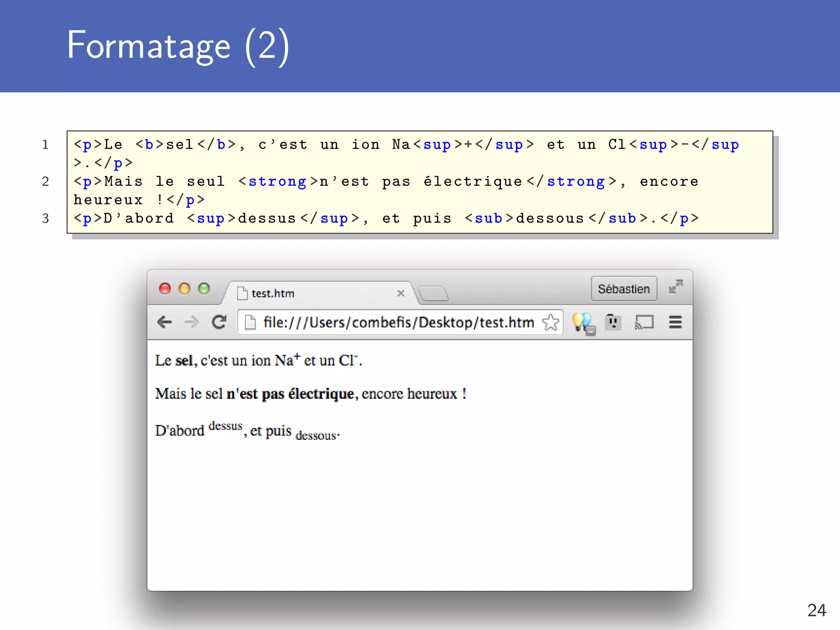
Task: Click the Cast screen icon
Action: (x=644, y=322)
